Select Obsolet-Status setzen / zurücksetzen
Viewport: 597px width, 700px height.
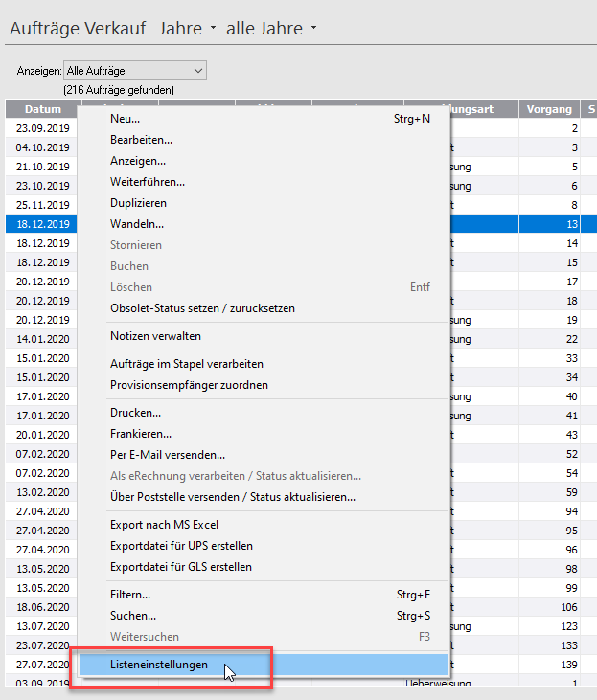(x=202, y=308)
